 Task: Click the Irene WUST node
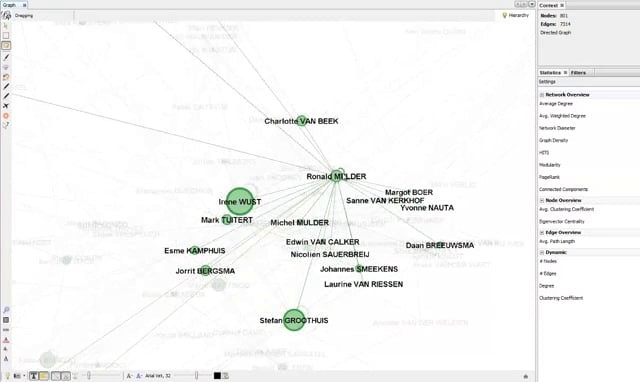coord(240,201)
